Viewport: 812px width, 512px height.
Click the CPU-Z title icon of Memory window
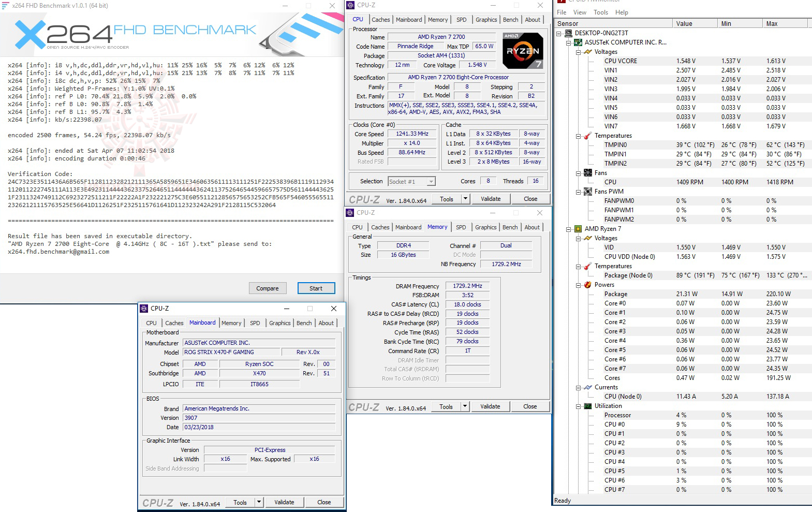(350, 212)
